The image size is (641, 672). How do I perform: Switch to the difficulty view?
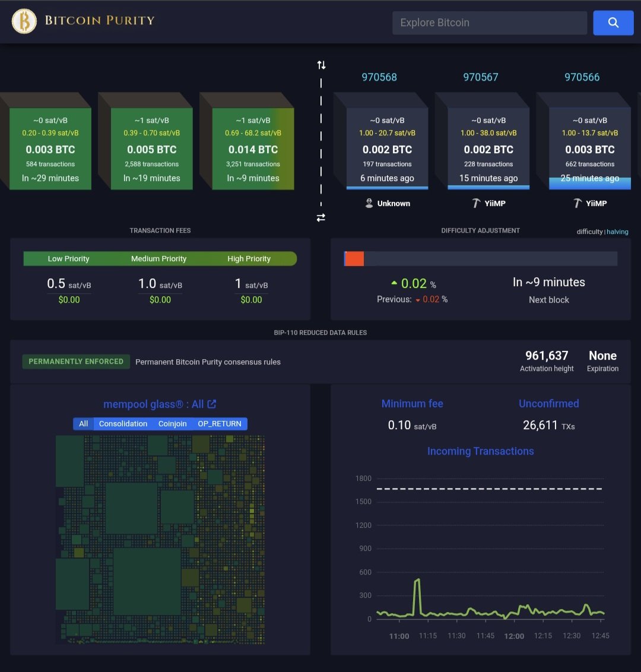589,232
